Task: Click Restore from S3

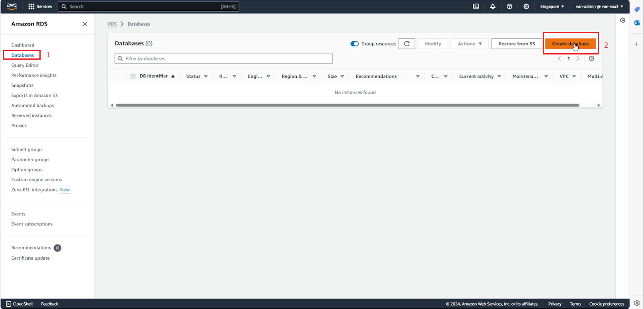Action: [517, 44]
